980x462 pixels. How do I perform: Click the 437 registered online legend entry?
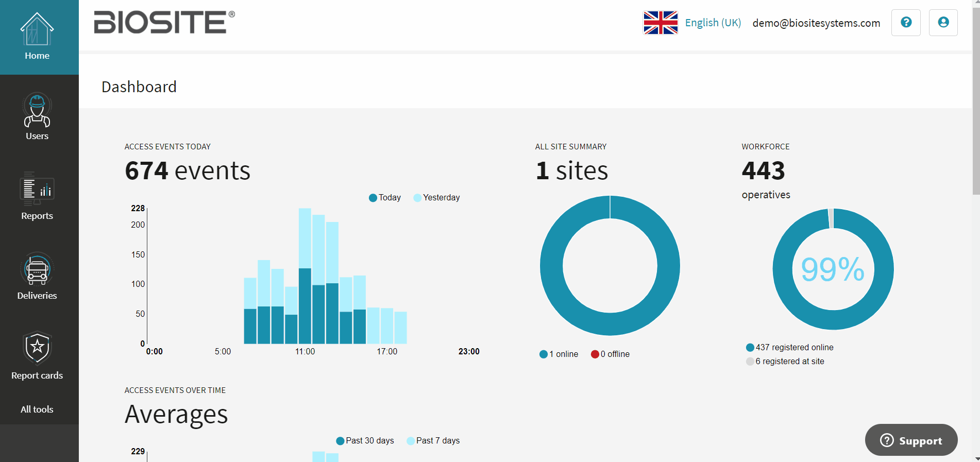790,348
